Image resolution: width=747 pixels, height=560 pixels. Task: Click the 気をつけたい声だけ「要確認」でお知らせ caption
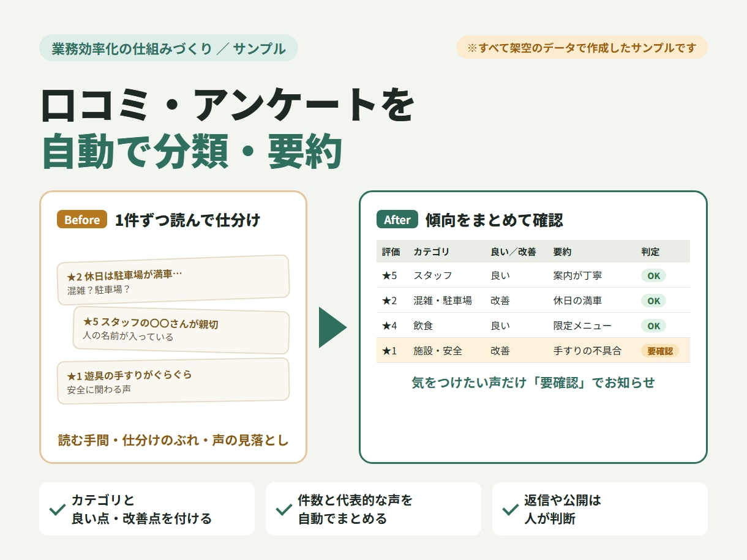[x=533, y=383]
